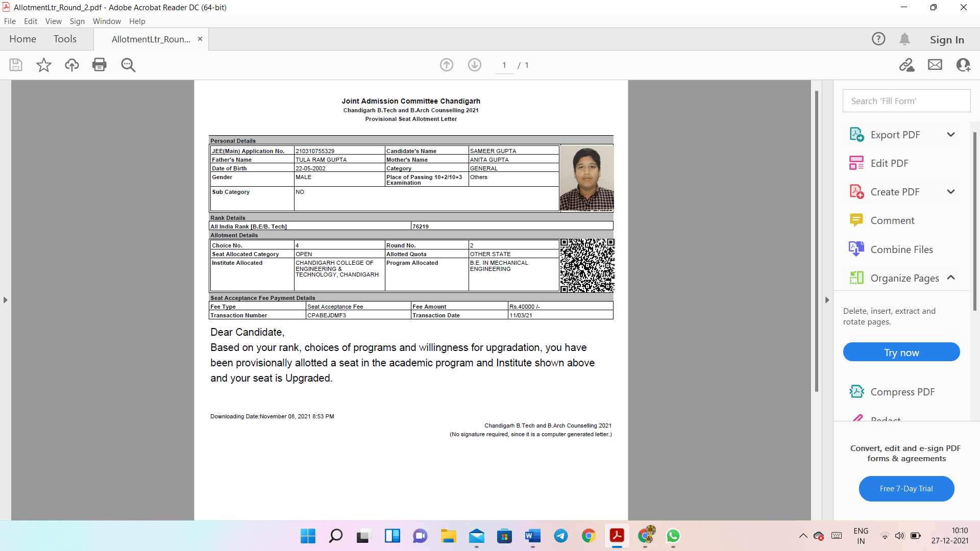Image resolution: width=980 pixels, height=551 pixels.
Task: Open Microsoft Store from taskbar
Action: (x=504, y=536)
